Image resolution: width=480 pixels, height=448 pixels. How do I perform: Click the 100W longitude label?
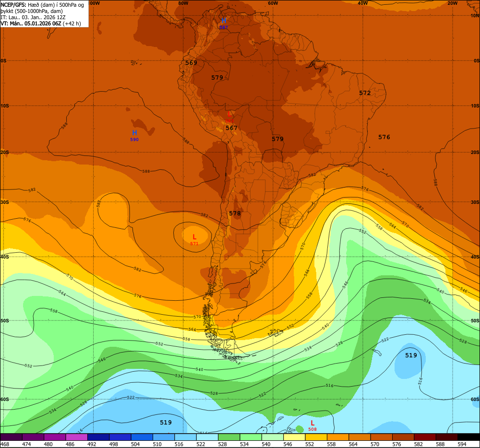pos(94,3)
